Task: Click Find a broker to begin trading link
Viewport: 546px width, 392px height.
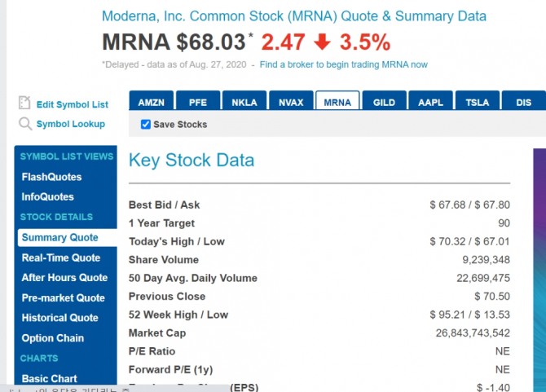Action: (343, 64)
